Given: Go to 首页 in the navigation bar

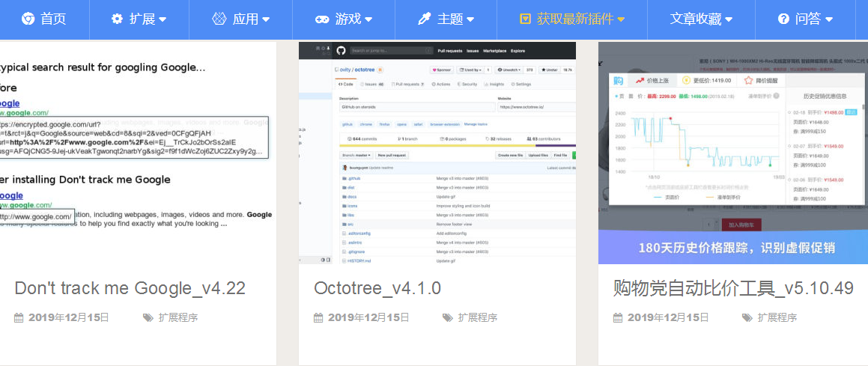Looking at the screenshot, I should tap(53, 19).
